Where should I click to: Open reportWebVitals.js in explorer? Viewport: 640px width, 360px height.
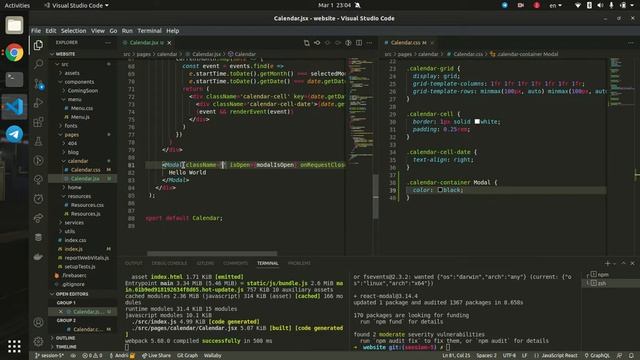point(83,258)
